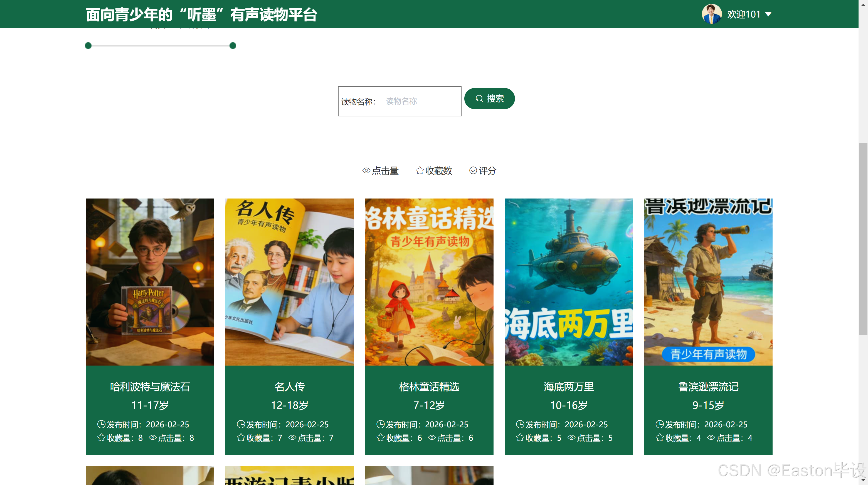Click 收藏量: 8 on Harry Potter card
This screenshot has height=485, width=868.
coord(120,438)
